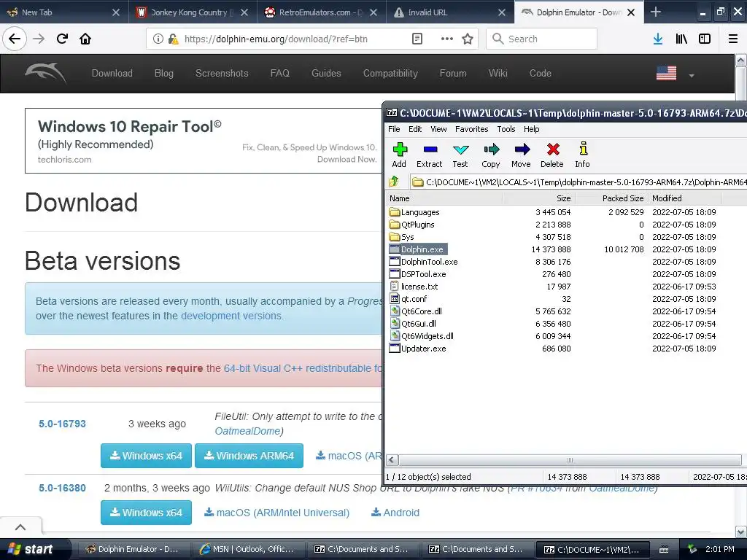Screen dimensions: 747x560
Task: Open the View menu in 7-Zip
Action: tap(438, 129)
